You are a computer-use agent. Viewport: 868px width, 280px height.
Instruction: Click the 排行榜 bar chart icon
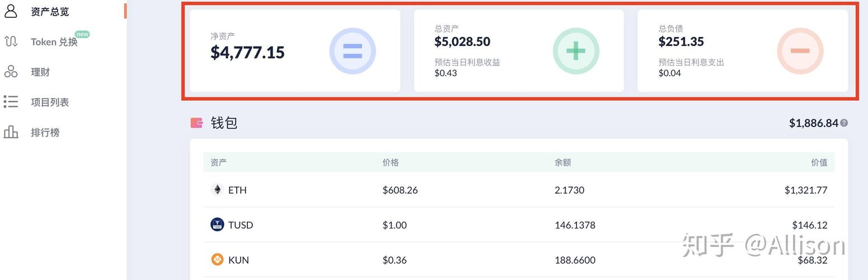(x=11, y=132)
